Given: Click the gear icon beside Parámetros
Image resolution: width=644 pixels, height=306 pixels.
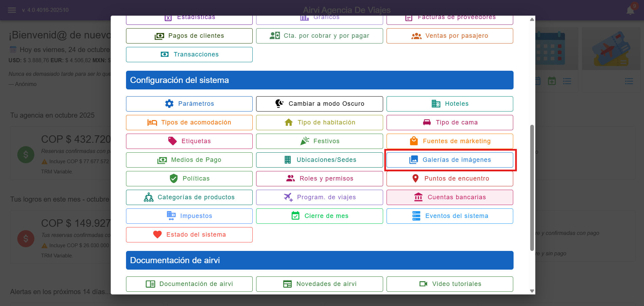Looking at the screenshot, I should [169, 104].
